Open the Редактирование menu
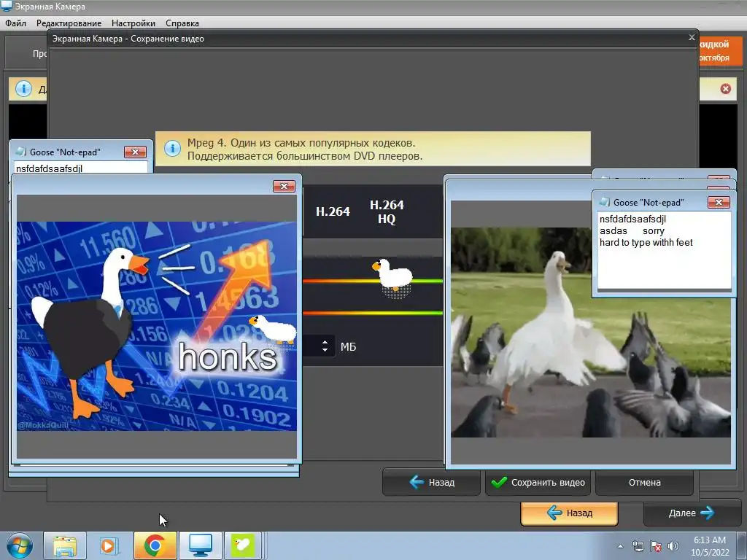This screenshot has width=747, height=560. click(69, 23)
